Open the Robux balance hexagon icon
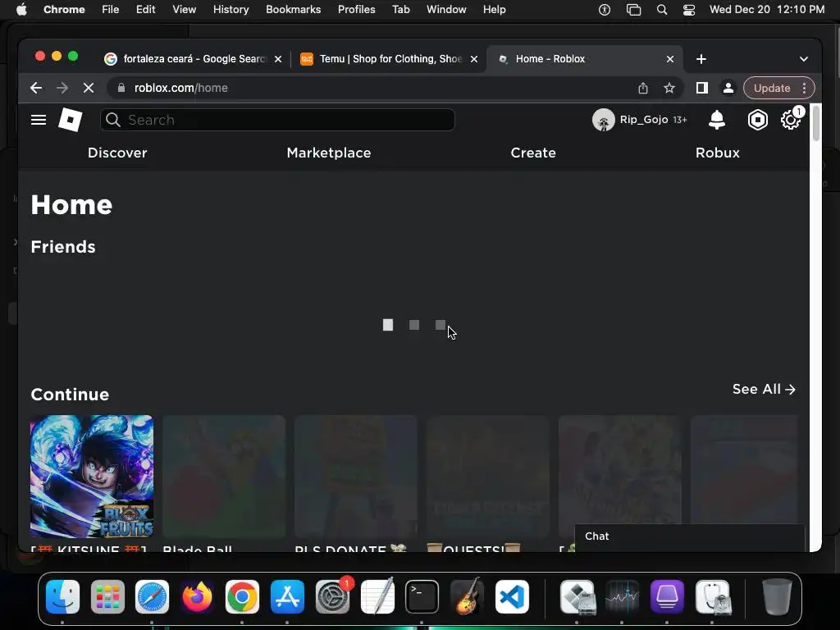This screenshot has height=630, width=840. [x=757, y=120]
